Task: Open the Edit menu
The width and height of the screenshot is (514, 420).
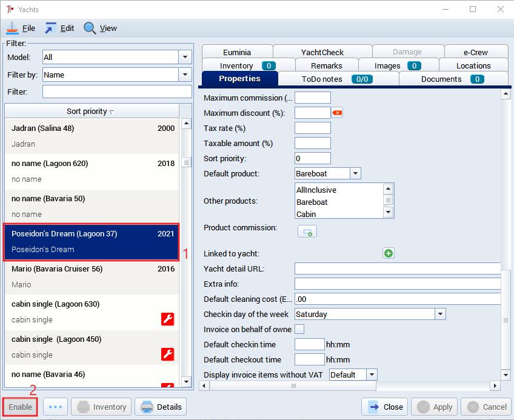Action: (x=59, y=28)
